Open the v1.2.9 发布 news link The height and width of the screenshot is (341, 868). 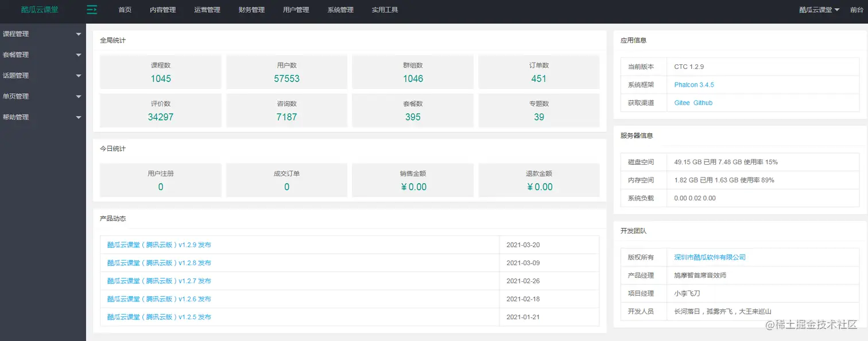point(159,245)
